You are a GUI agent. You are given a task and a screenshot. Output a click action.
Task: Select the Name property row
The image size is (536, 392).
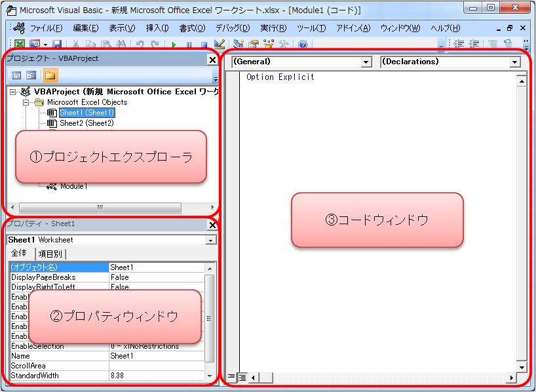(107, 356)
